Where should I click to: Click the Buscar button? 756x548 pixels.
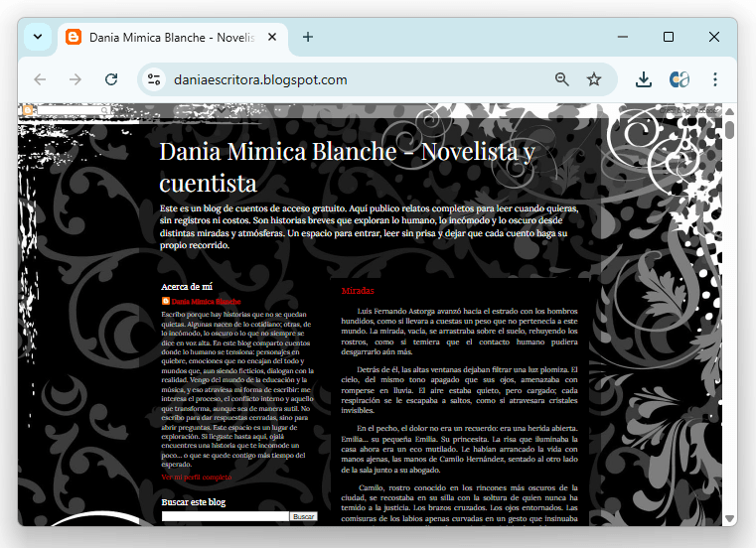coord(304,516)
